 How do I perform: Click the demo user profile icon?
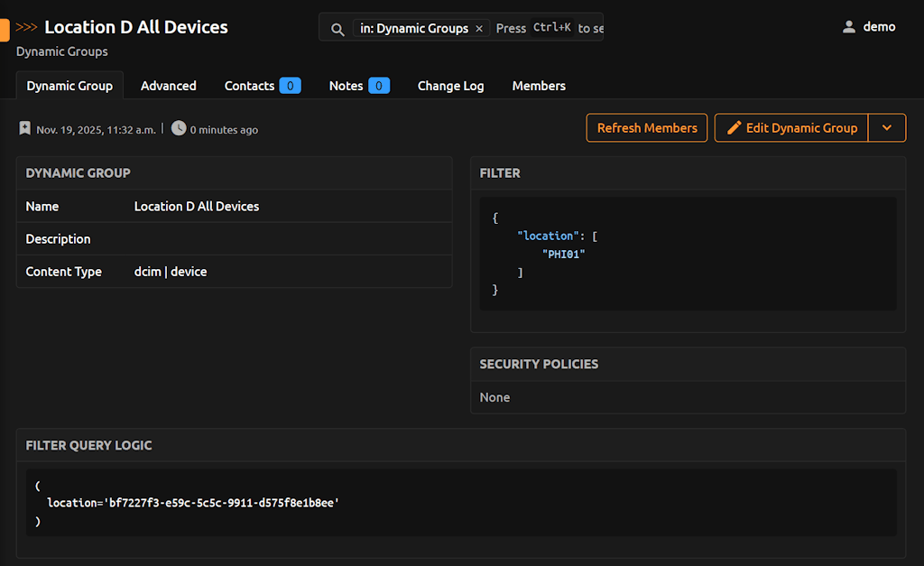[848, 27]
